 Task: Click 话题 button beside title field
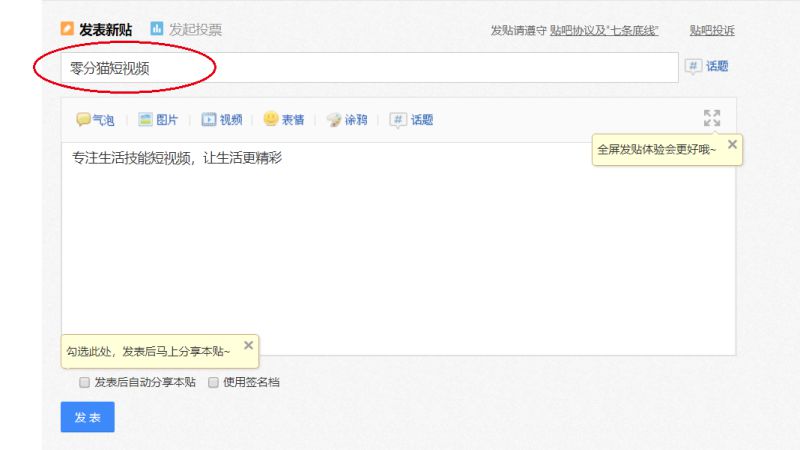[x=707, y=66]
